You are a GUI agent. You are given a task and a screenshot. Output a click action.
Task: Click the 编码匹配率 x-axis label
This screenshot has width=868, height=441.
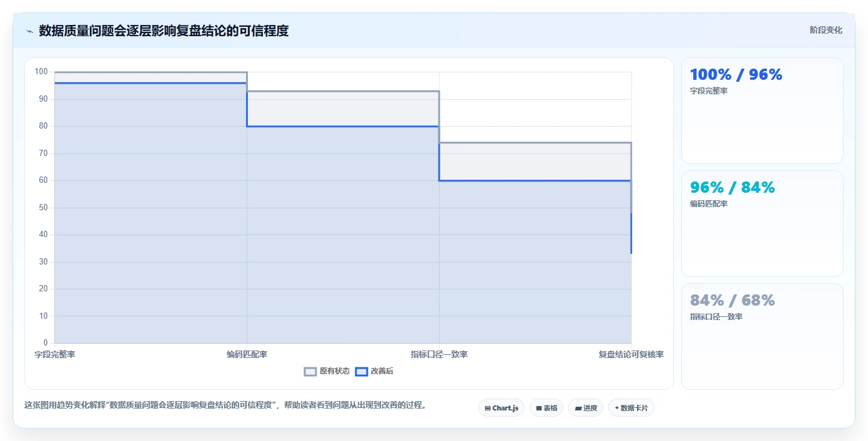247,354
